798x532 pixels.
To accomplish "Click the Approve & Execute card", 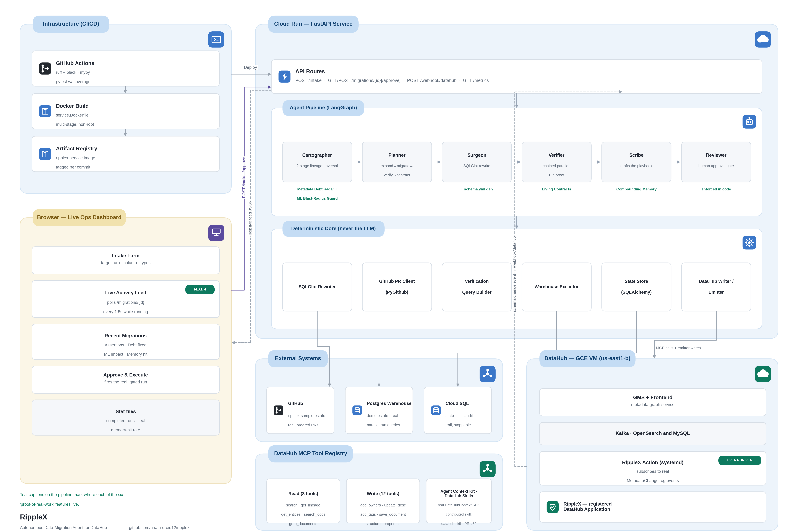I will tap(126, 380).
